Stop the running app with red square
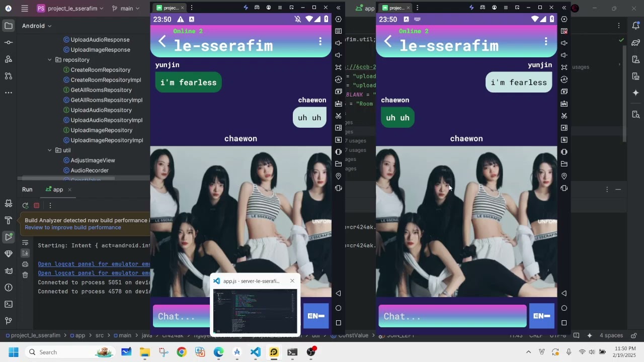The height and width of the screenshot is (362, 644). click(37, 205)
